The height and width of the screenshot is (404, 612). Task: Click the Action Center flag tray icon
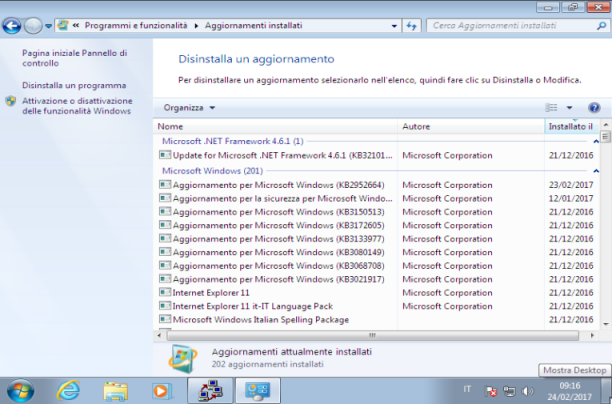[x=491, y=391]
